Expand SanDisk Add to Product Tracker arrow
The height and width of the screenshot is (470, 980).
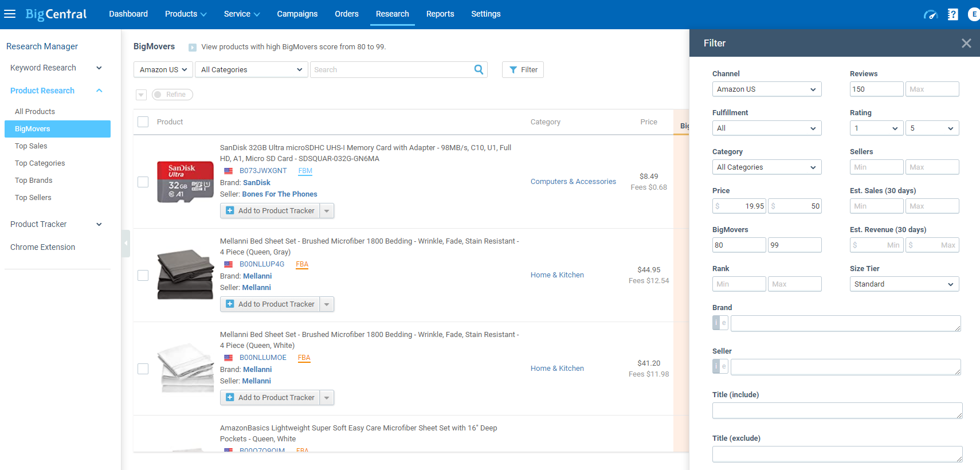tap(327, 210)
